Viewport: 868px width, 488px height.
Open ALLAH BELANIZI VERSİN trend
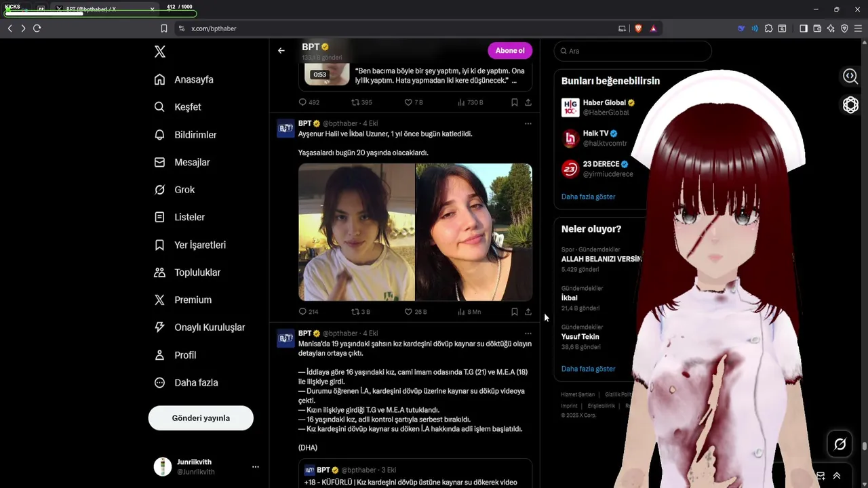[x=601, y=260]
